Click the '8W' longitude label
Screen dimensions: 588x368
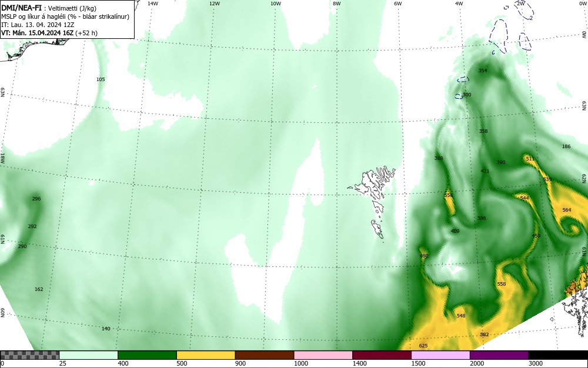337,4
